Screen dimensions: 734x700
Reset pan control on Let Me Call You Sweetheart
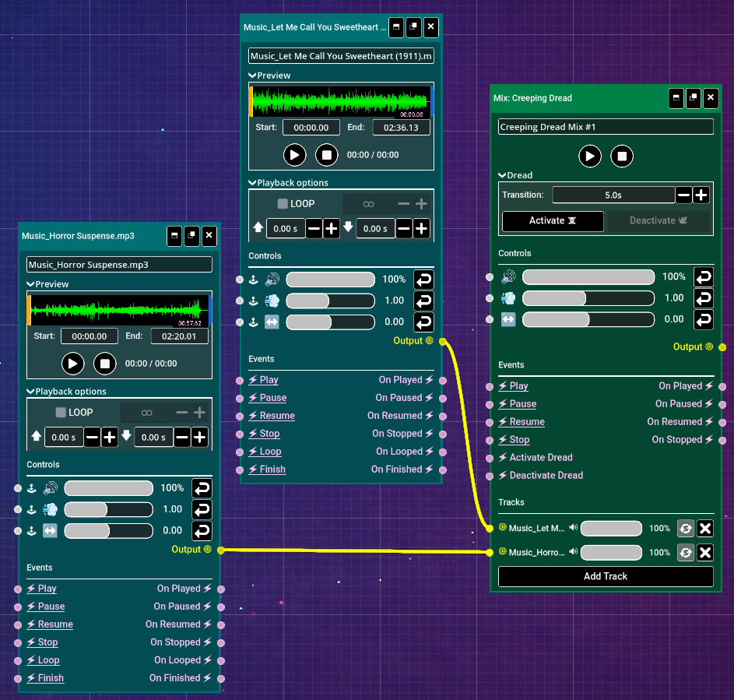coord(423,322)
